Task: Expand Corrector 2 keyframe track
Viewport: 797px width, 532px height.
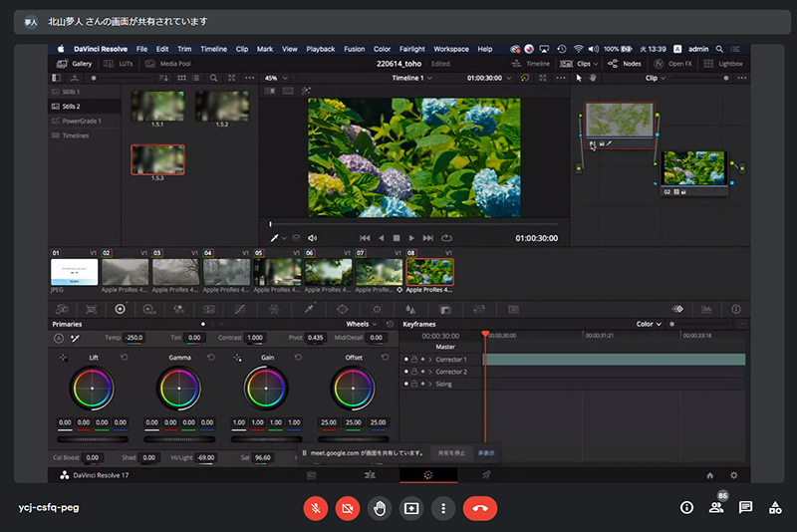Action: [430, 372]
